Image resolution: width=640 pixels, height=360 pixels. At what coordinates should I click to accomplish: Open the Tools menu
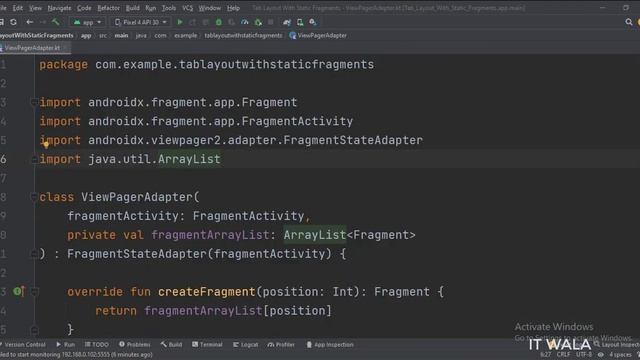pos(169,8)
